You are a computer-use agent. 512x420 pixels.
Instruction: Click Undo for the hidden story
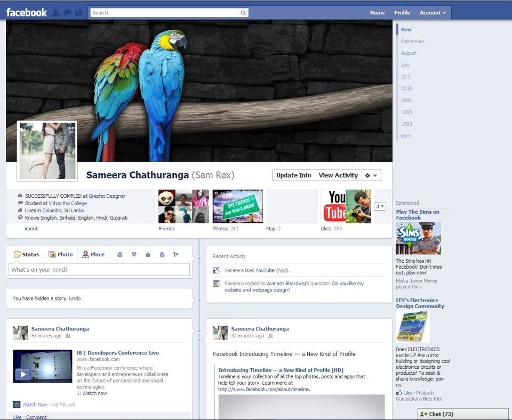pyautogui.click(x=75, y=298)
